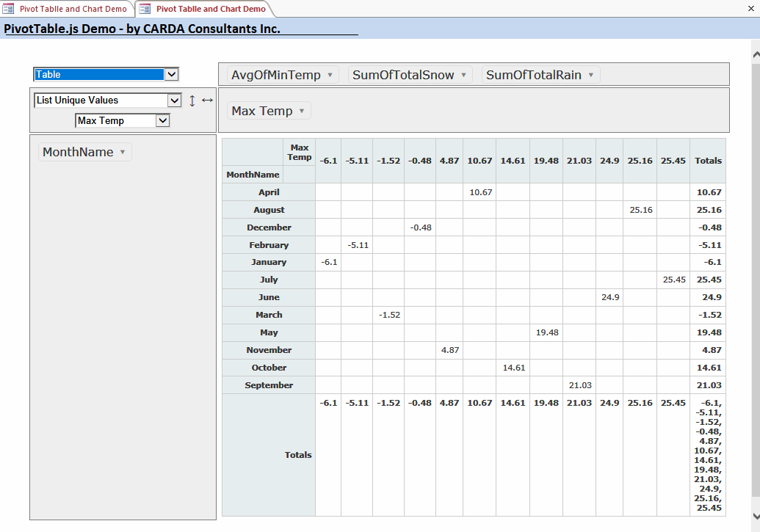Open the MonthName filter triangle
This screenshot has width=760, height=532.
[x=122, y=152]
